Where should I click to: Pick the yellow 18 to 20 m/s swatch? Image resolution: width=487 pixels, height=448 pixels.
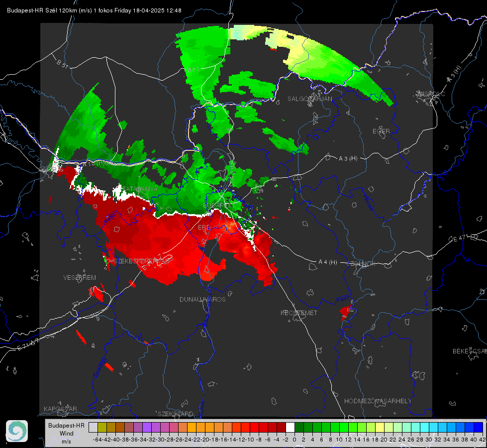pyautogui.click(x=380, y=427)
